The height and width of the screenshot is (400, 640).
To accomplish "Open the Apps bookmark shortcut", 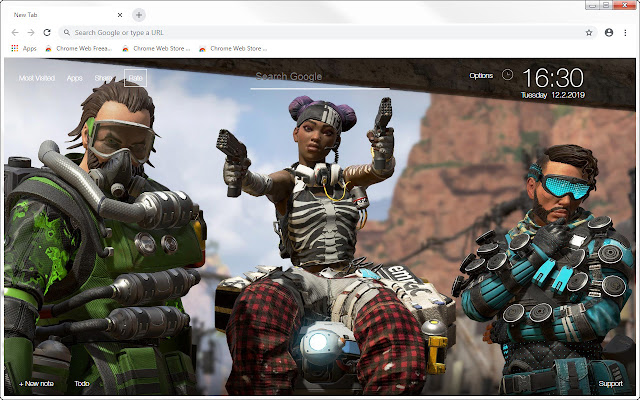I will tap(24, 49).
